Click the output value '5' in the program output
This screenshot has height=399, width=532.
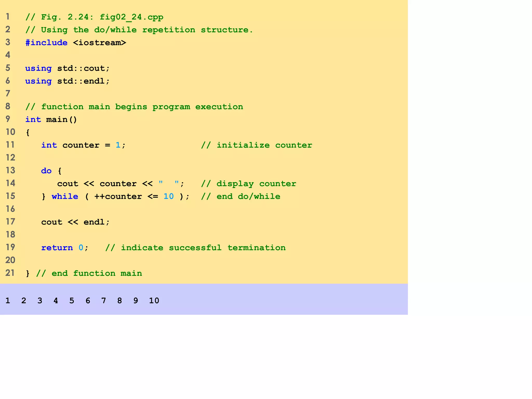coord(72,301)
